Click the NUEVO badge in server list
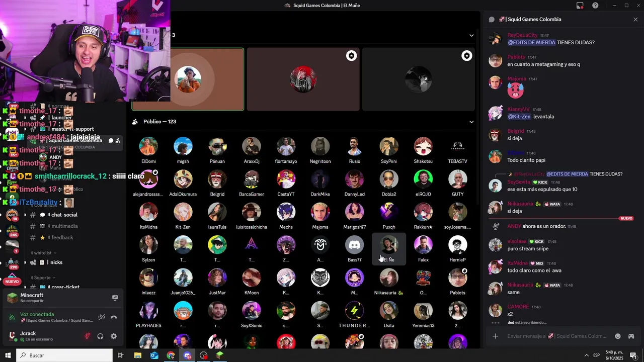Screen dimensions: 644x362 [x=12, y=282]
